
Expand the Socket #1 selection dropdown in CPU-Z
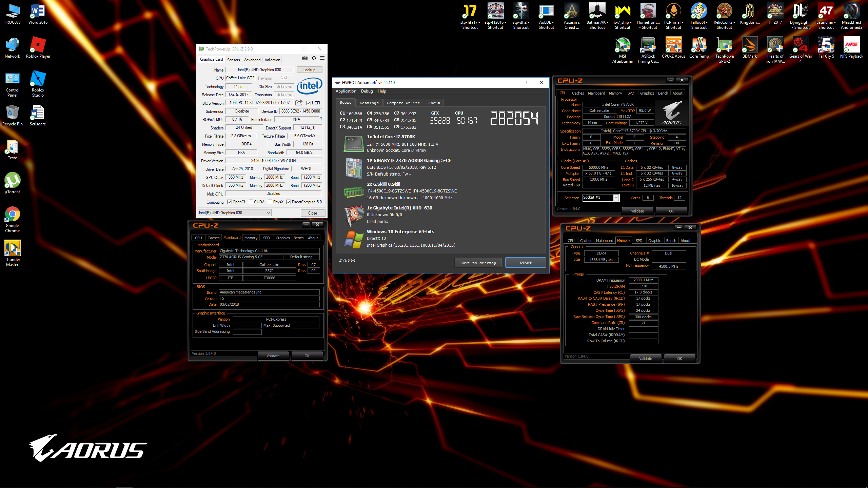click(616, 198)
